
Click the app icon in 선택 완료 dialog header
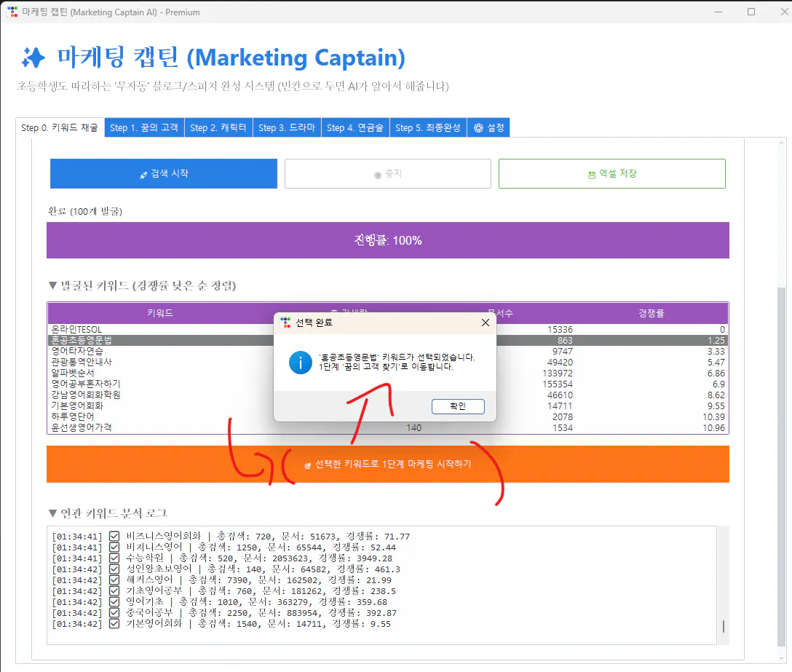tap(283, 322)
